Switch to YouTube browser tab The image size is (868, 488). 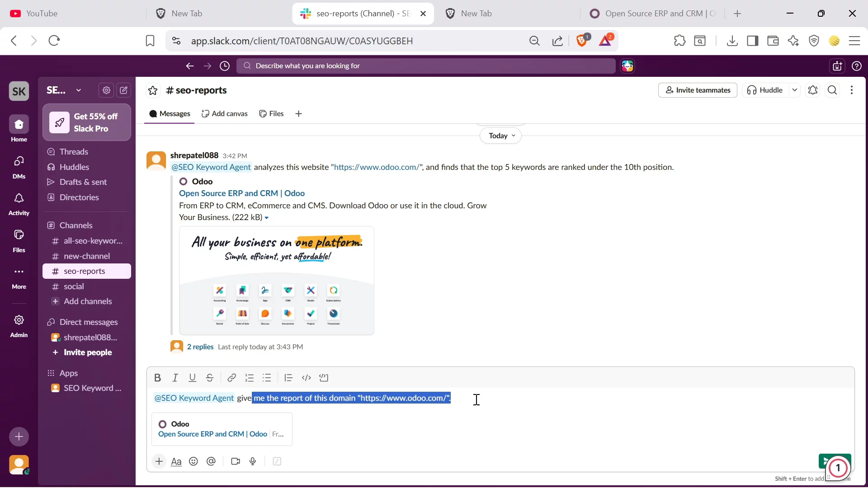click(72, 14)
